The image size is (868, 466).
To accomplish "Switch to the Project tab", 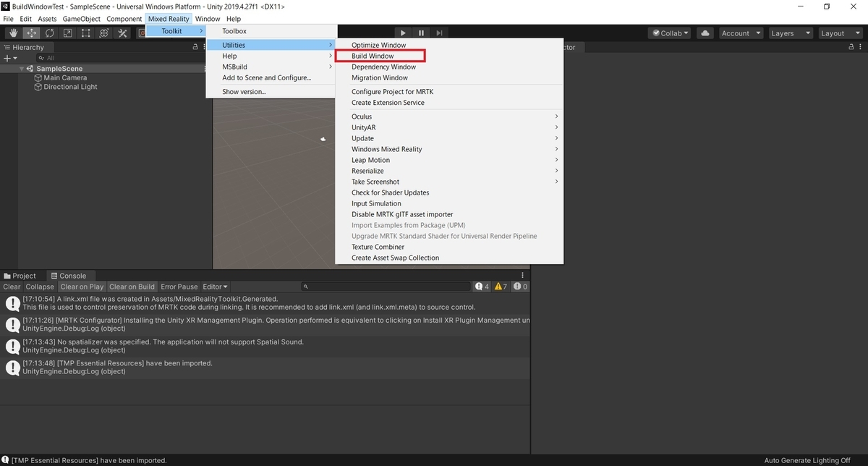I will (20, 276).
